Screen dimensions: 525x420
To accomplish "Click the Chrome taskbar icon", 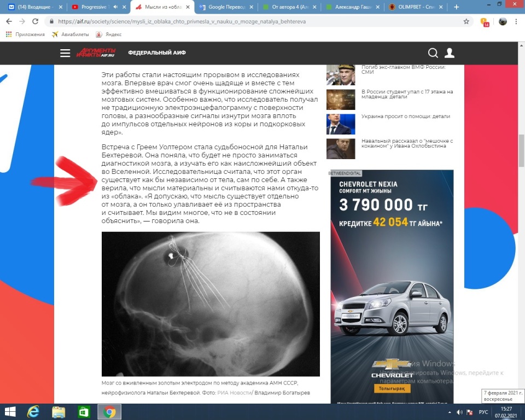I will tap(109, 412).
